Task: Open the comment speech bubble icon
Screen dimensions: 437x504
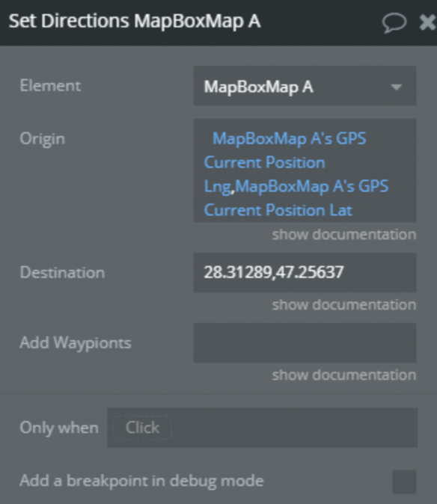Action: click(x=394, y=23)
